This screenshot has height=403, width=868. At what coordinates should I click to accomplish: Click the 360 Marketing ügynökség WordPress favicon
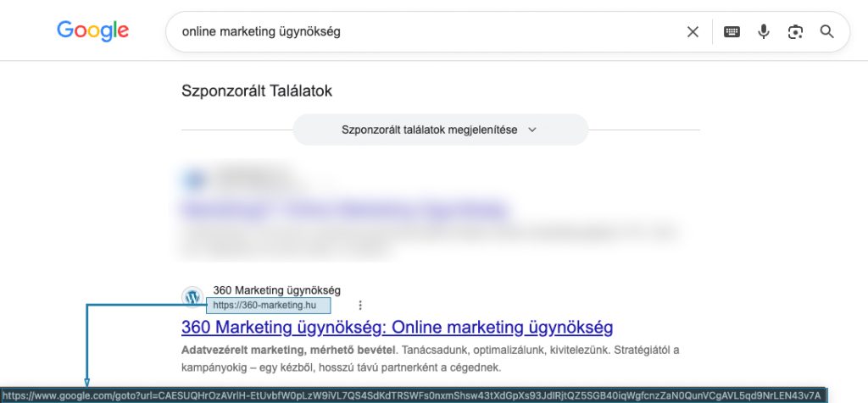coord(192,297)
